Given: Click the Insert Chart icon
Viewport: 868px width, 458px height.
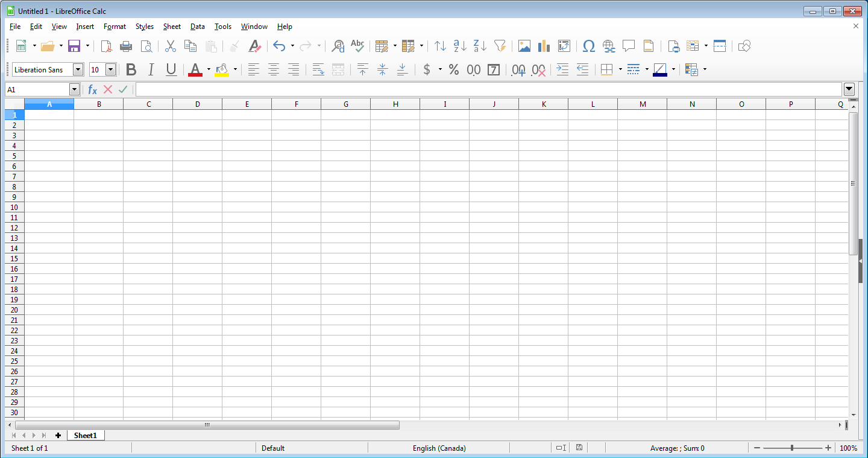Looking at the screenshot, I should click(x=544, y=46).
